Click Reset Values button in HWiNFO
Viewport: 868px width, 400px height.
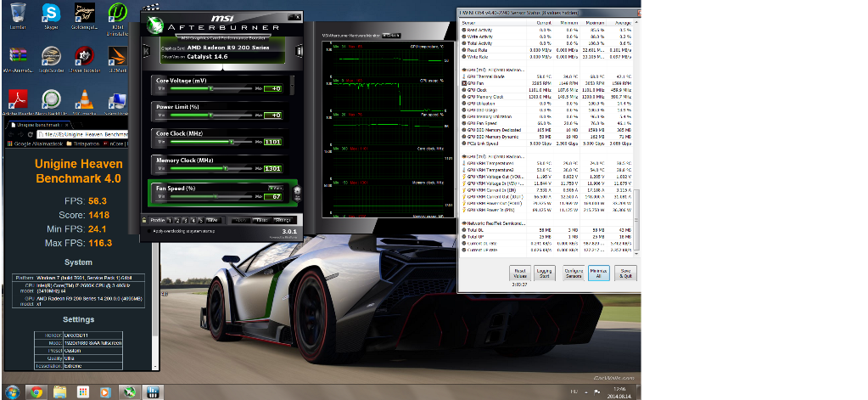[520, 273]
